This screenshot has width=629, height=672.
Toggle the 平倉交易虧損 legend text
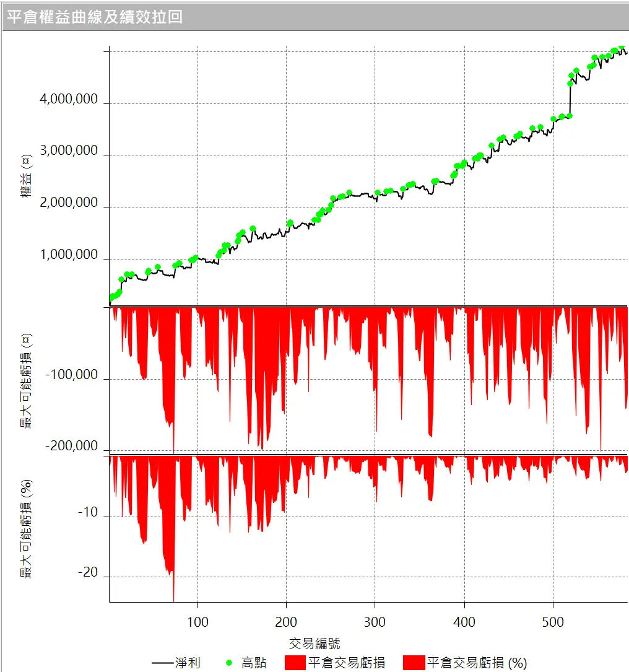tap(347, 663)
